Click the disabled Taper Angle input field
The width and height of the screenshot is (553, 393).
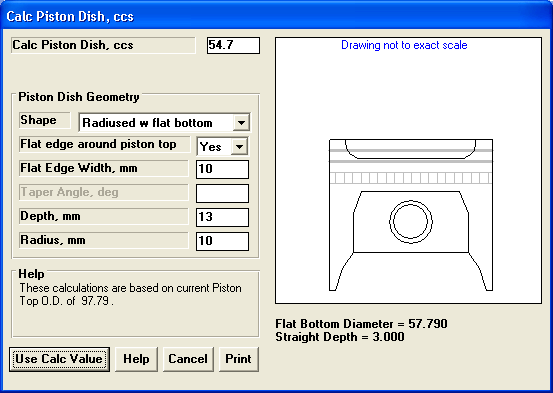(222, 193)
